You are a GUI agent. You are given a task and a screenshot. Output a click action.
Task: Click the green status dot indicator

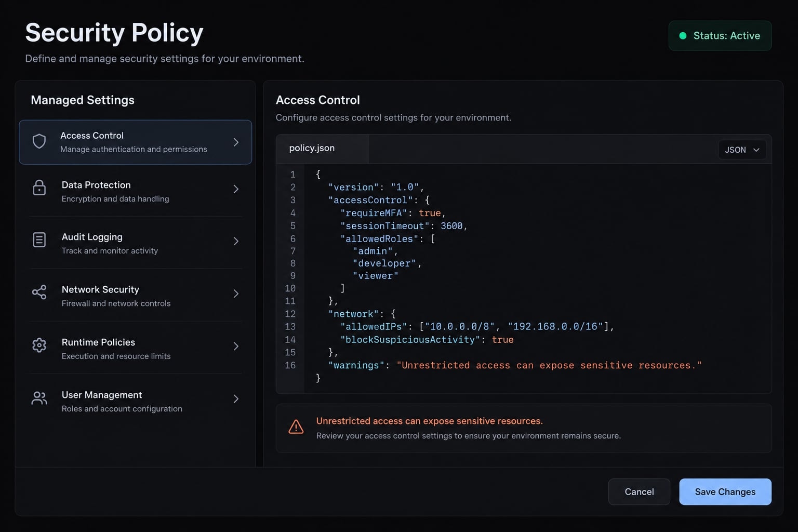pos(683,36)
